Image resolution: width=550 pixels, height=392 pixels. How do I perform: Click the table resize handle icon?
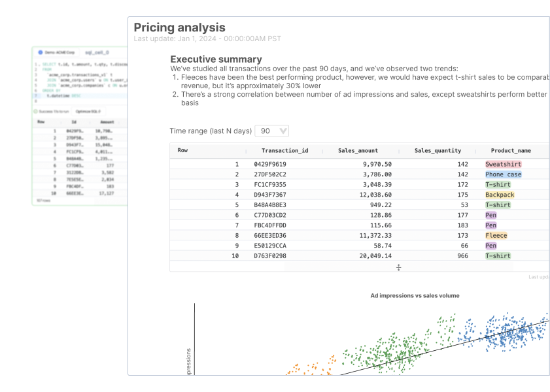398,267
